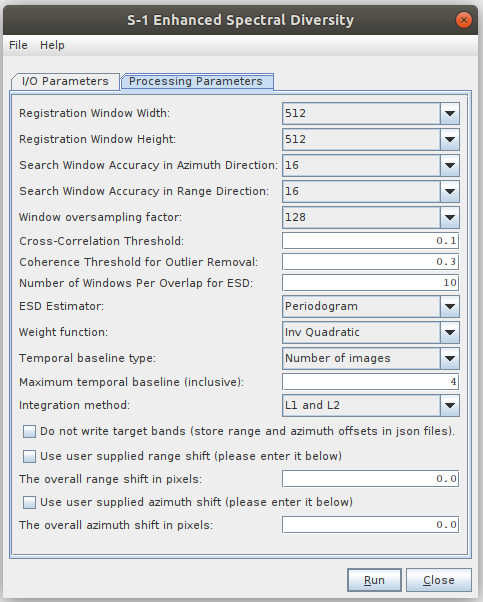The width and height of the screenshot is (483, 602).
Task: Click the Maximum temporal baseline input field
Action: point(371,382)
